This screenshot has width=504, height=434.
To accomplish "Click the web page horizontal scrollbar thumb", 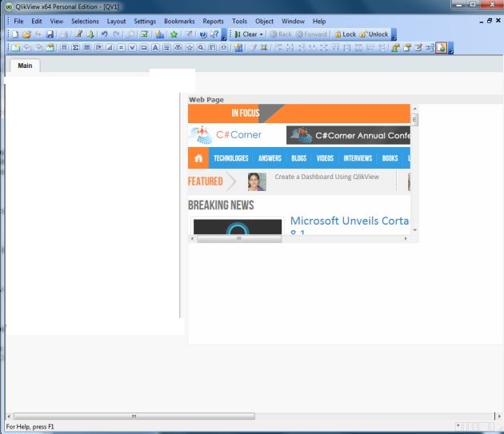I will [239, 239].
